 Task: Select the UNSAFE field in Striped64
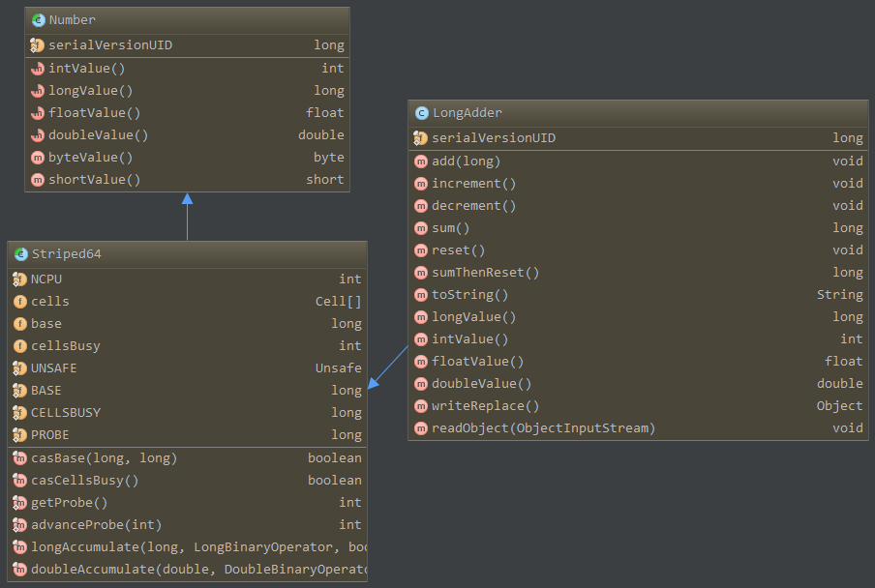[x=53, y=368]
